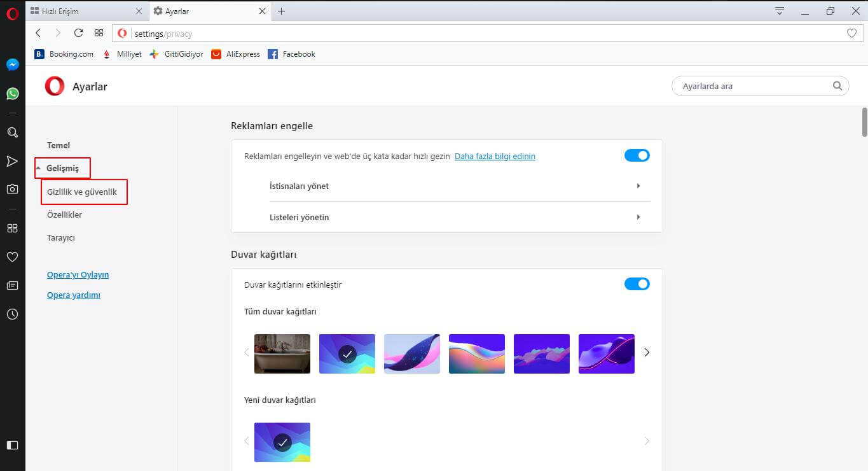
Task: Click the settings/privacy address bar
Action: click(487, 33)
